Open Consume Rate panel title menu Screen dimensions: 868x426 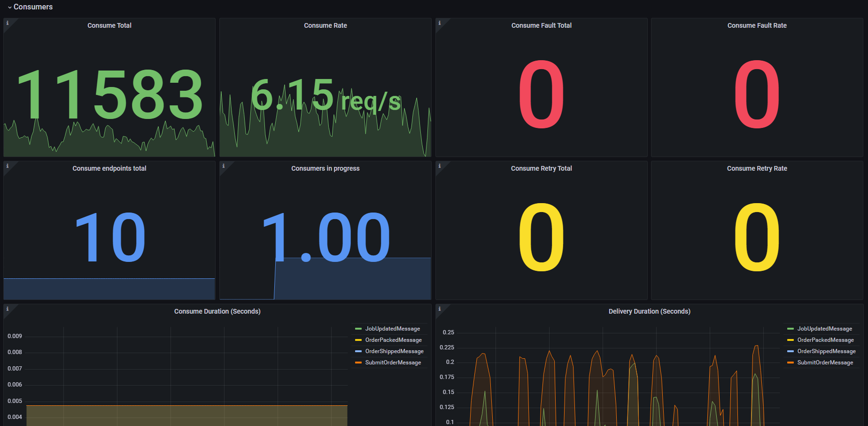click(325, 25)
